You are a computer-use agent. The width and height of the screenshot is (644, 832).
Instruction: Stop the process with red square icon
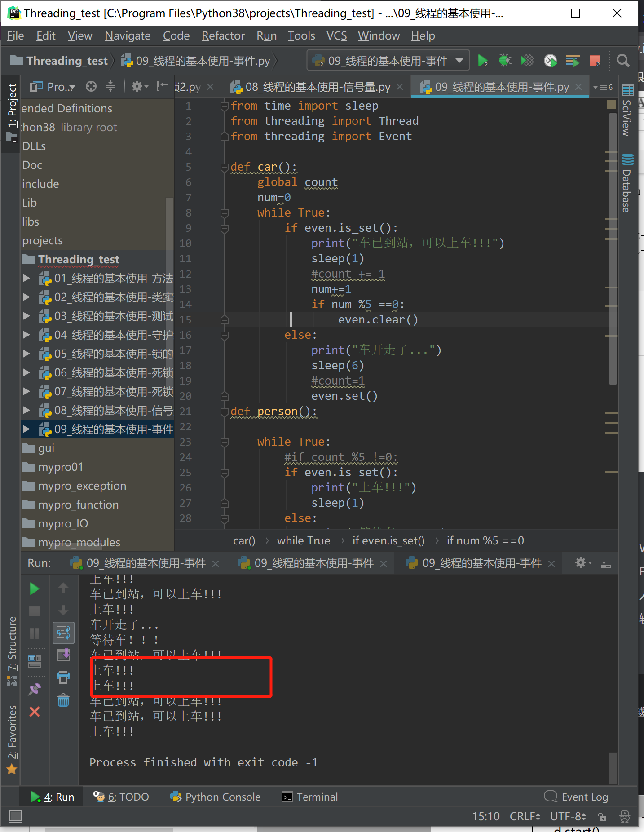[595, 61]
